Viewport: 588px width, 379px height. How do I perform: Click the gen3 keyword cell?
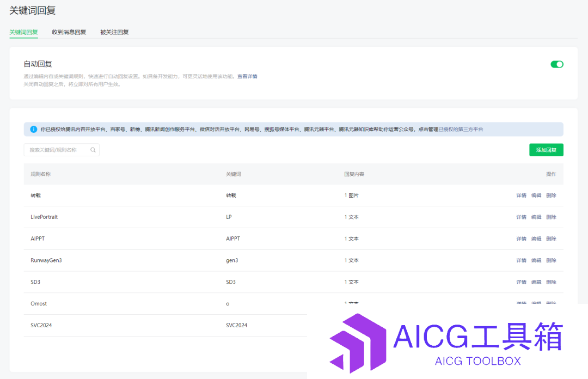(x=232, y=260)
